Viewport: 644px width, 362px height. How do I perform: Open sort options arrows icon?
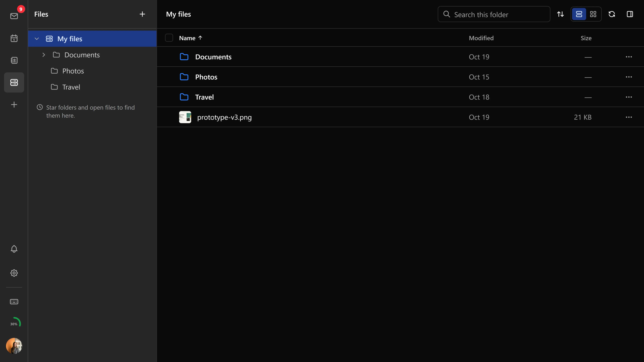560,14
